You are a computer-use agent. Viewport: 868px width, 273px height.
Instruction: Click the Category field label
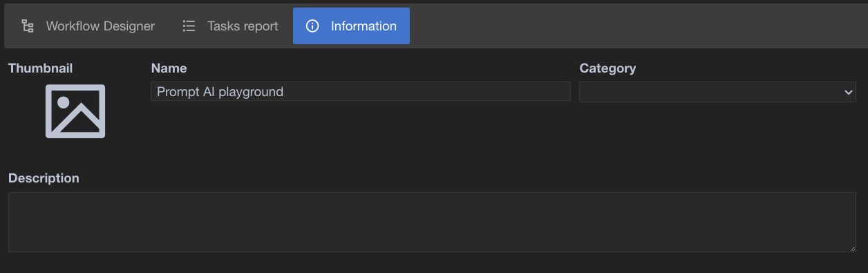click(x=607, y=68)
